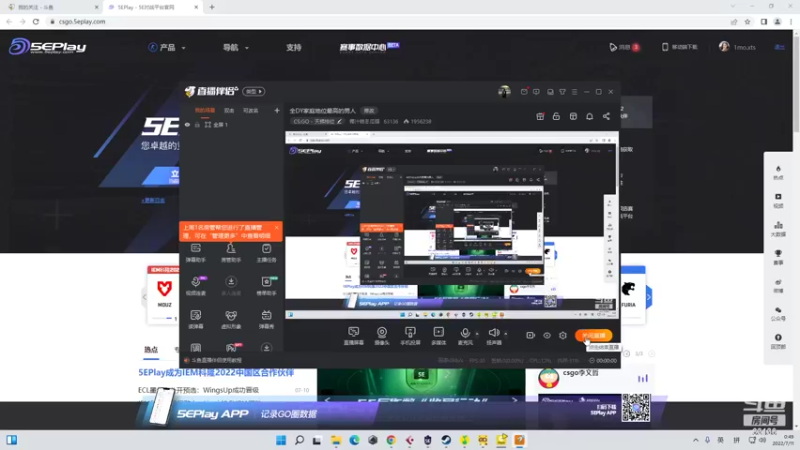
Task: Edit the CSGO category with pencil icon
Action: click(x=339, y=121)
